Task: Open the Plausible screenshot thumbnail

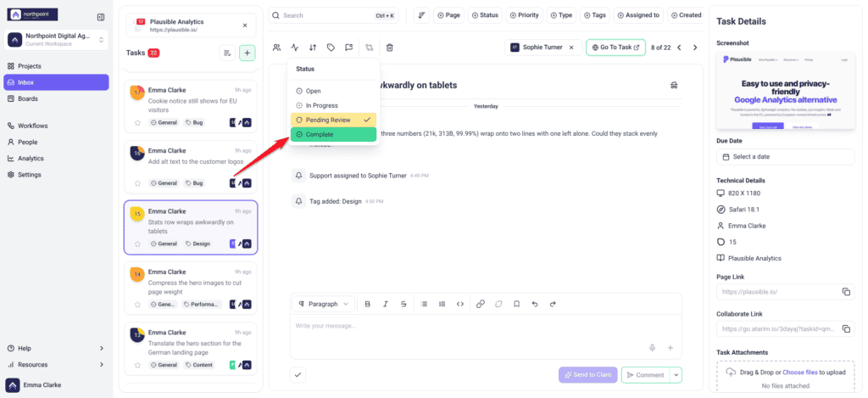Action: pyautogui.click(x=786, y=92)
